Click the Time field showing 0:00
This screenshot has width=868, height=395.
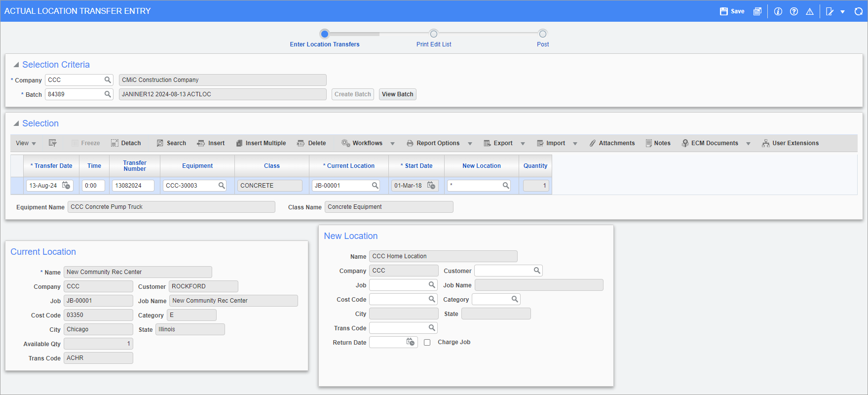93,186
